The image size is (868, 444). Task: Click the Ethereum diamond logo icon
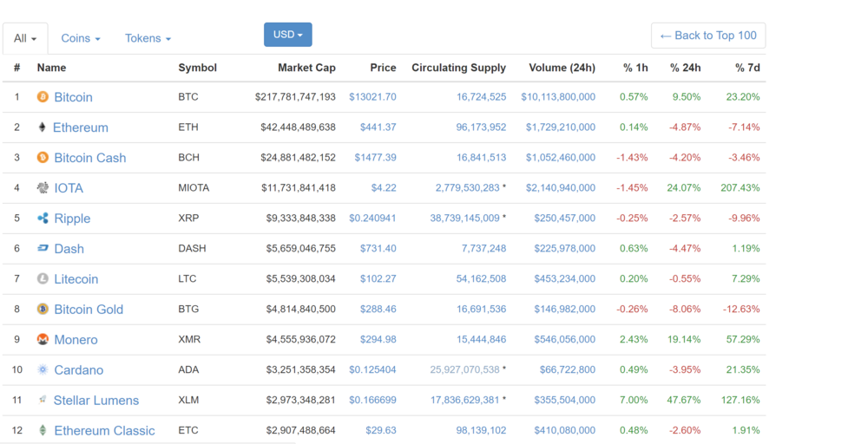pos(43,127)
